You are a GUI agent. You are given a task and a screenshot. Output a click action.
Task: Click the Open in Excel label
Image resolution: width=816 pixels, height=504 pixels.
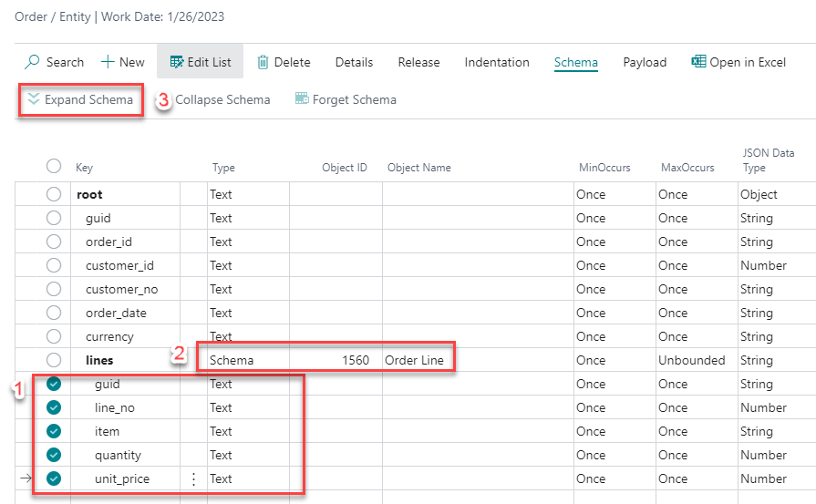click(748, 62)
